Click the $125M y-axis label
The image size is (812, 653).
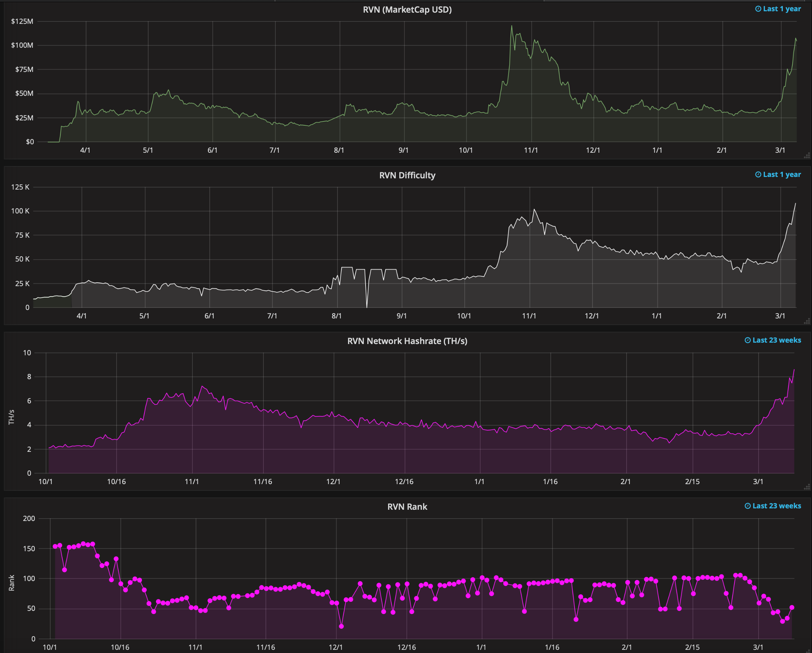(x=22, y=21)
